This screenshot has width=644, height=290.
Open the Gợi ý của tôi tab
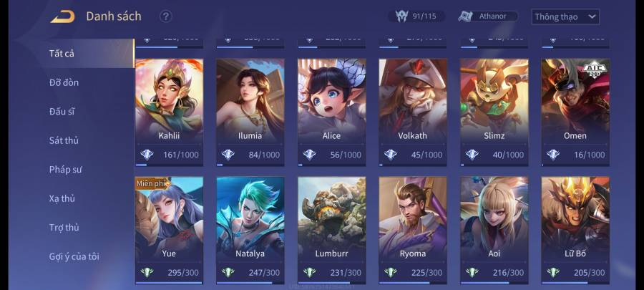pos(74,257)
